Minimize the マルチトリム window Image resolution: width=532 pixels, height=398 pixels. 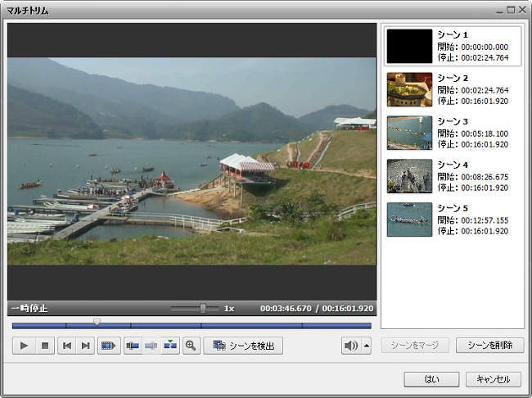[x=499, y=11]
